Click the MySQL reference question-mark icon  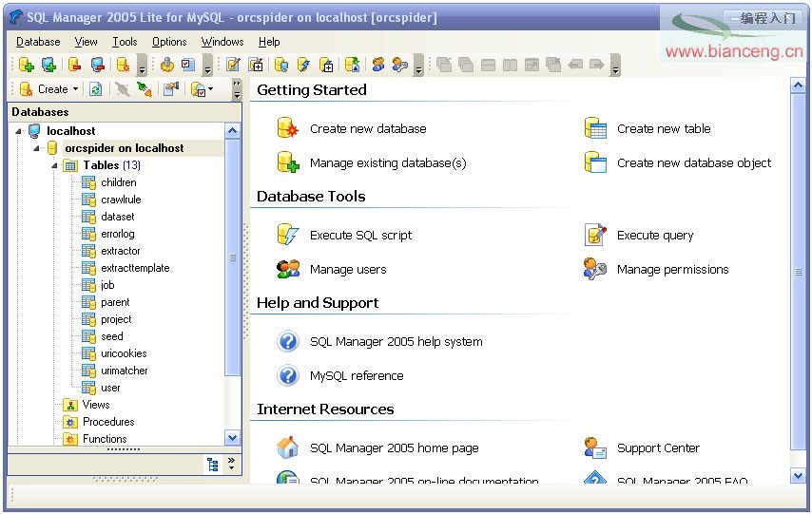click(x=288, y=376)
